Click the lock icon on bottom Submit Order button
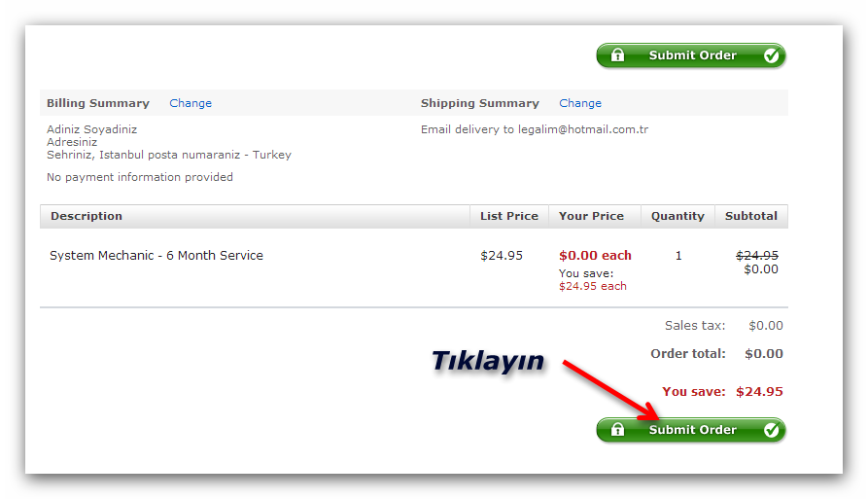This screenshot has width=868, height=499. click(x=617, y=430)
